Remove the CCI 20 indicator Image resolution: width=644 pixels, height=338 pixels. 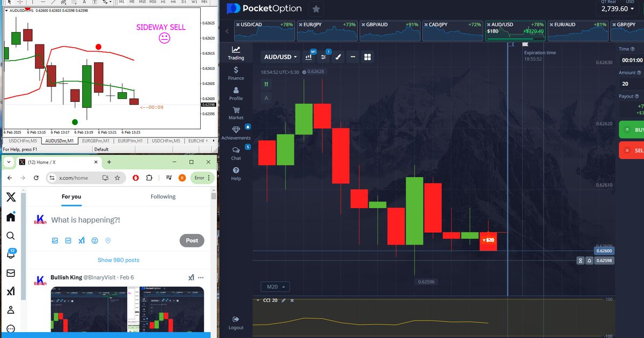[291, 300]
